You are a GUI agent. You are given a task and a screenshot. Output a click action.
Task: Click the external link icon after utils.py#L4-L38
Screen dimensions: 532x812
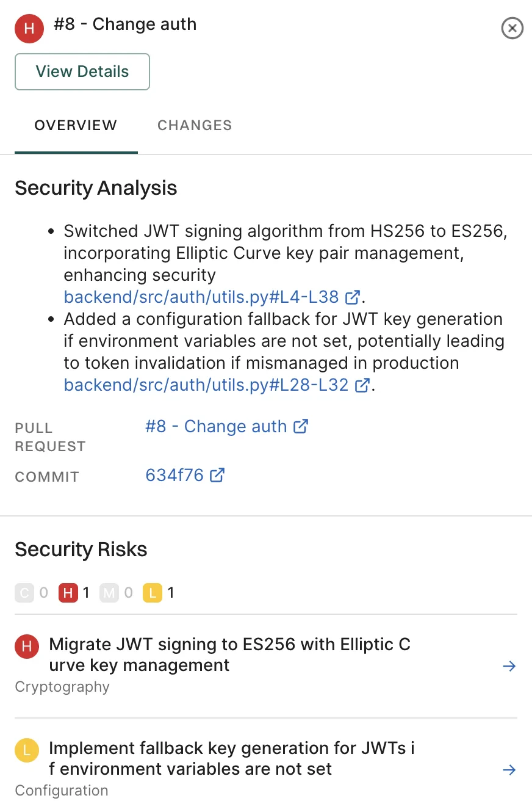352,297
